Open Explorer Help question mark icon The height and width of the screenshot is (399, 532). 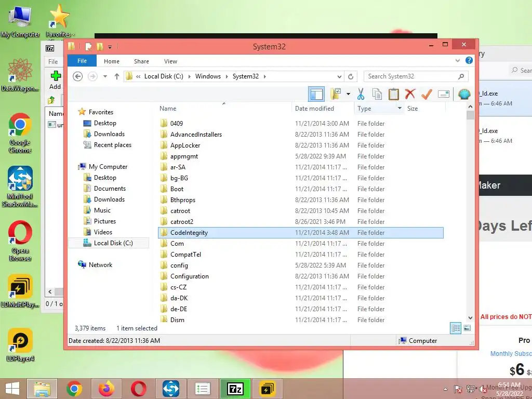coord(469,60)
